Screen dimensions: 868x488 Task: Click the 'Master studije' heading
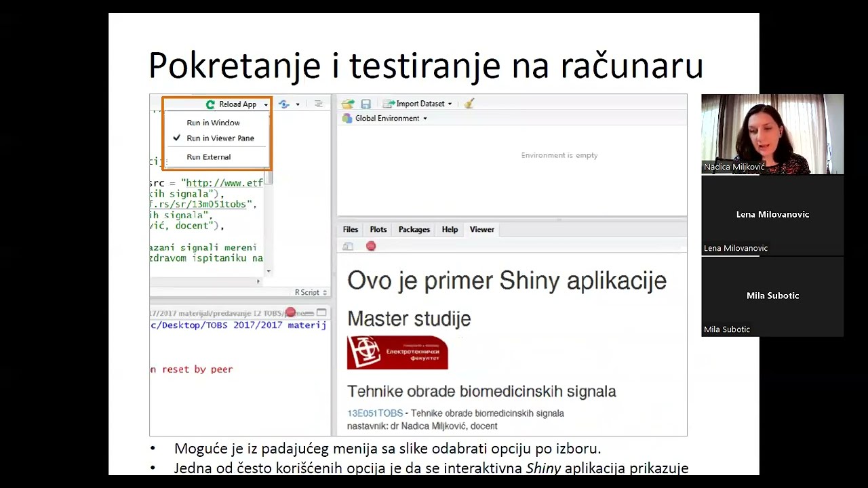tap(409, 319)
